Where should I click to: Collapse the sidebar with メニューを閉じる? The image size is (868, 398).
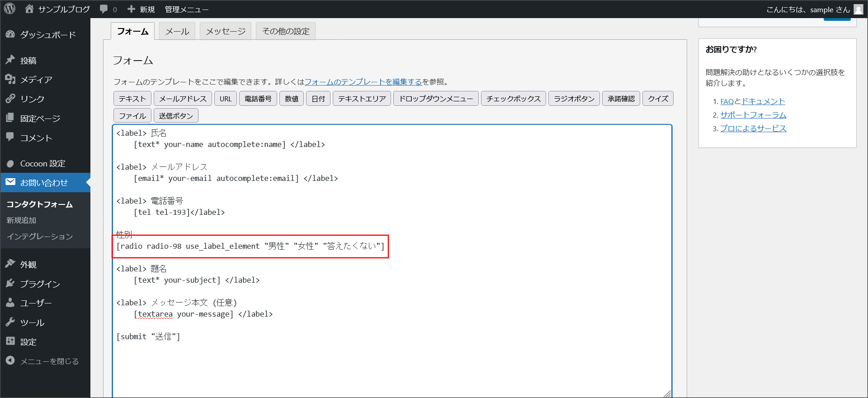pyautogui.click(x=49, y=361)
